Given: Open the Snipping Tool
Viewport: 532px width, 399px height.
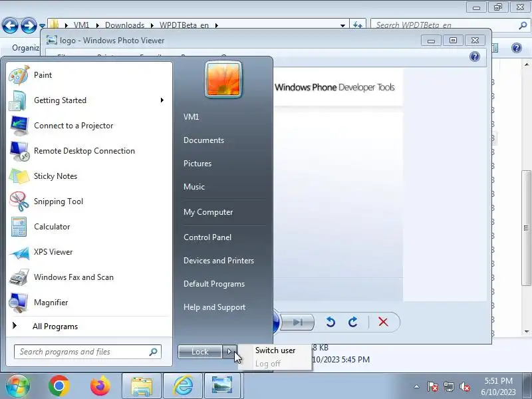Looking at the screenshot, I should [88, 201].
